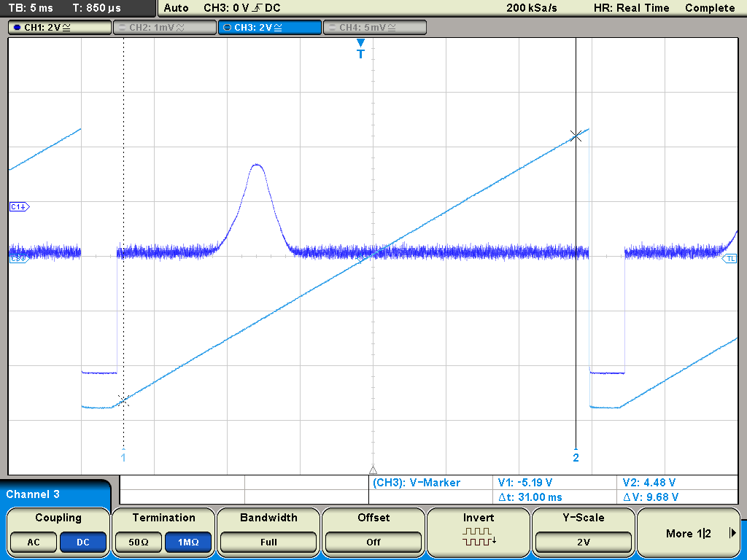Click the C1 ground level indicator
747x560 pixels.
tap(18, 207)
